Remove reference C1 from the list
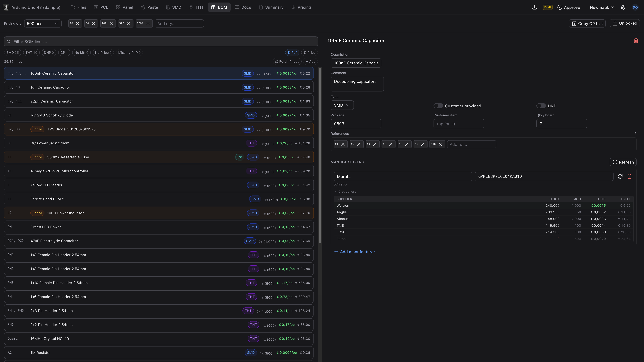This screenshot has width=644, height=362. tap(343, 144)
